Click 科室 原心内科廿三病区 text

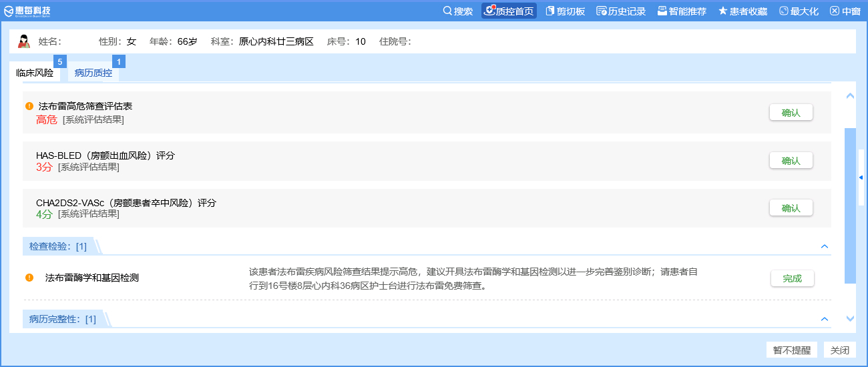(x=262, y=41)
